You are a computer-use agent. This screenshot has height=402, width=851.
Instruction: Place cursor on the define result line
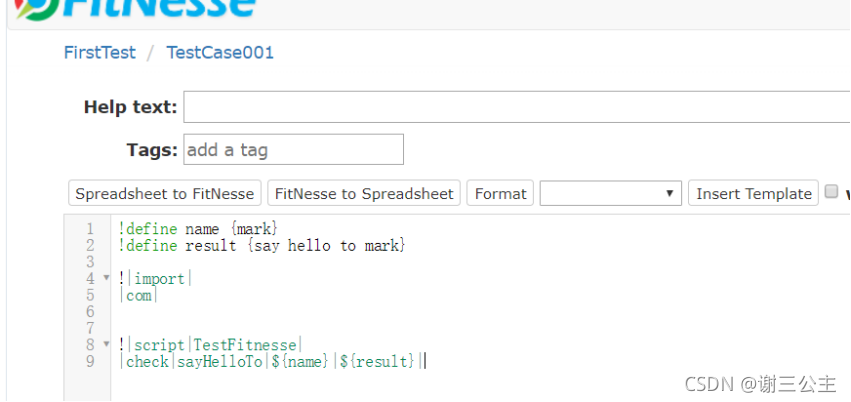[262, 246]
